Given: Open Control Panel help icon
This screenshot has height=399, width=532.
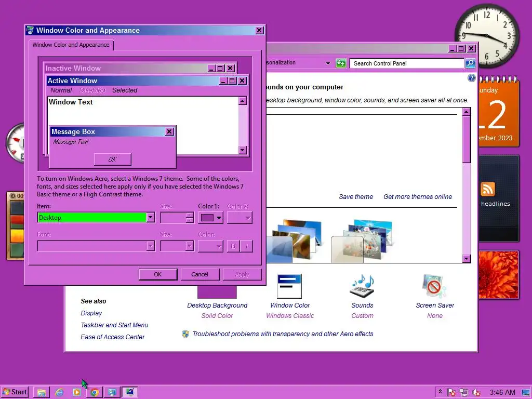Looking at the screenshot, I should (472, 78).
